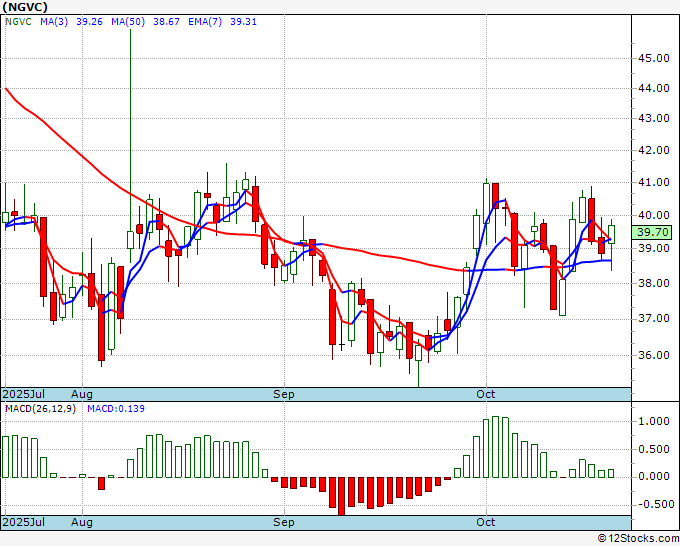Click the (NGVC) chart title

25,7
